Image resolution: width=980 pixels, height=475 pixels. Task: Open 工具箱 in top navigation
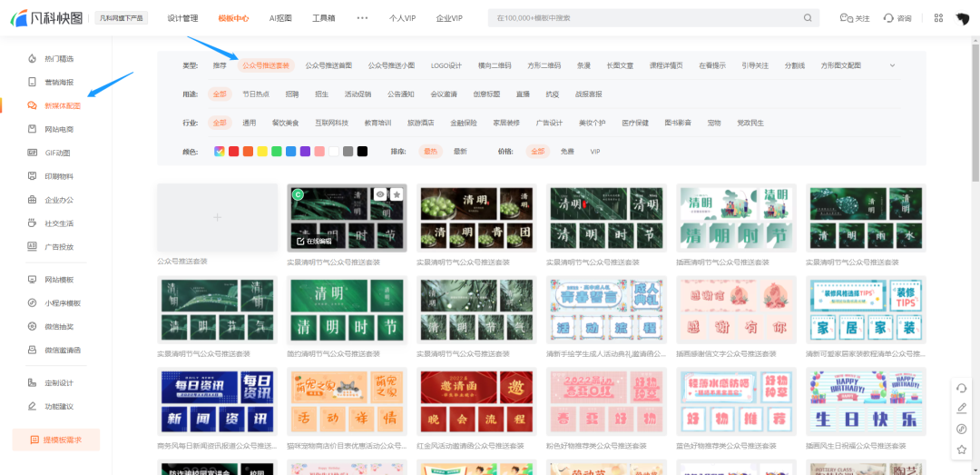tap(323, 18)
